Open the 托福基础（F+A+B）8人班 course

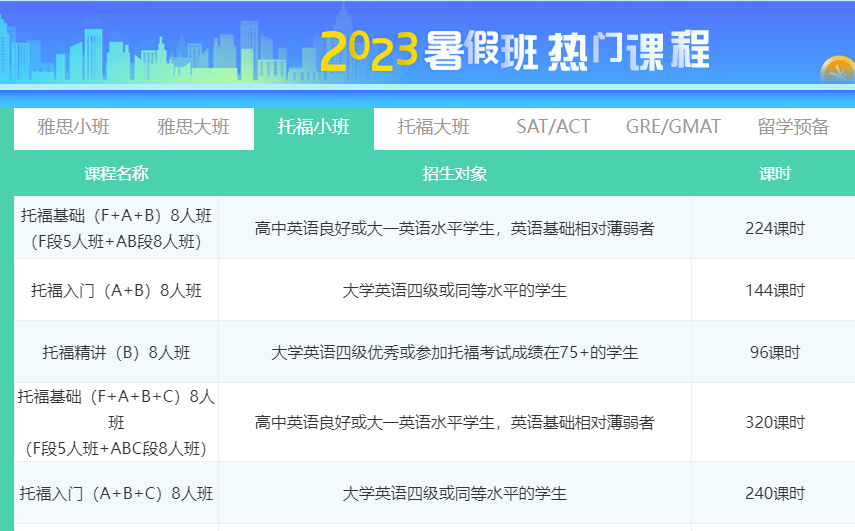pos(116,228)
